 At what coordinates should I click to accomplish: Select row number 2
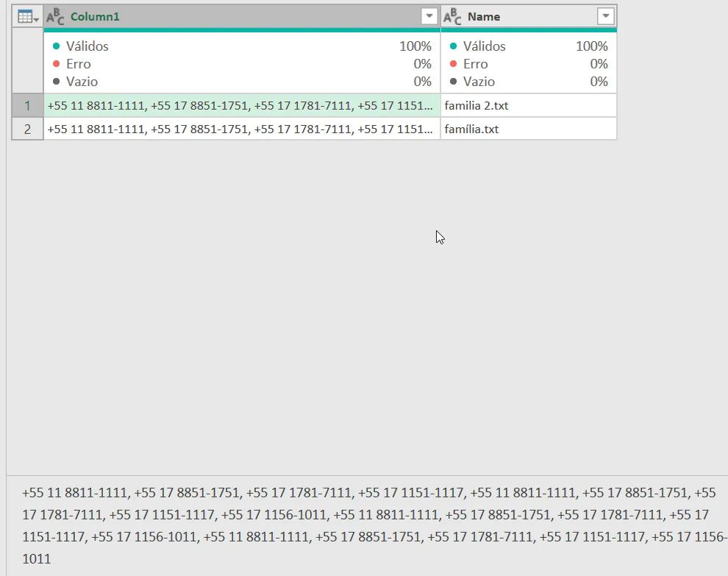pos(27,129)
